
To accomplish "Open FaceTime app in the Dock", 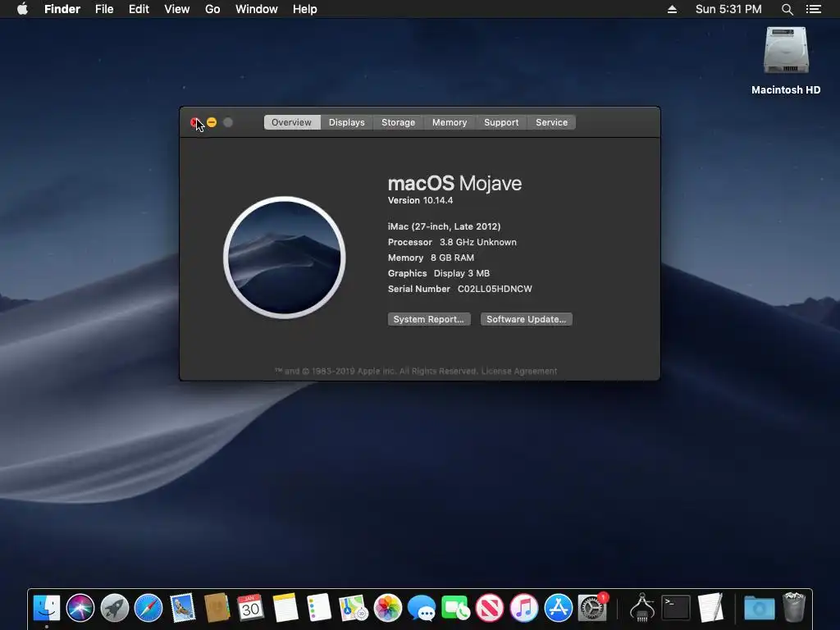I will [456, 608].
